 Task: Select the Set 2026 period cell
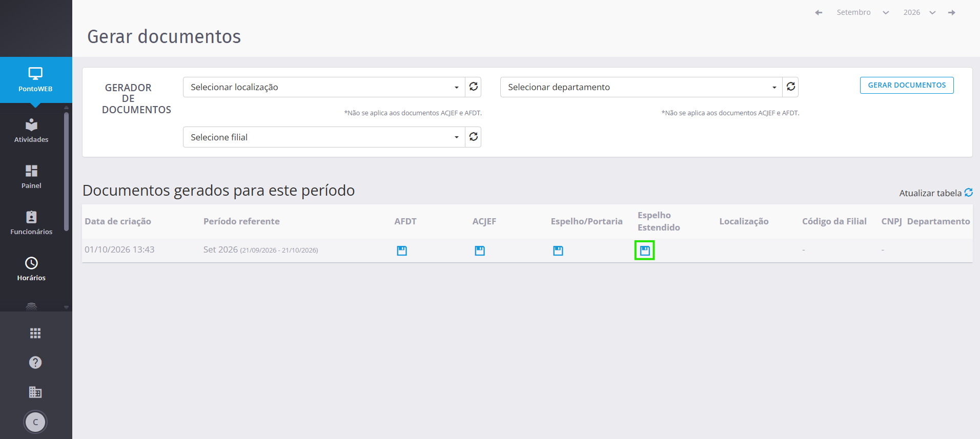(260, 249)
